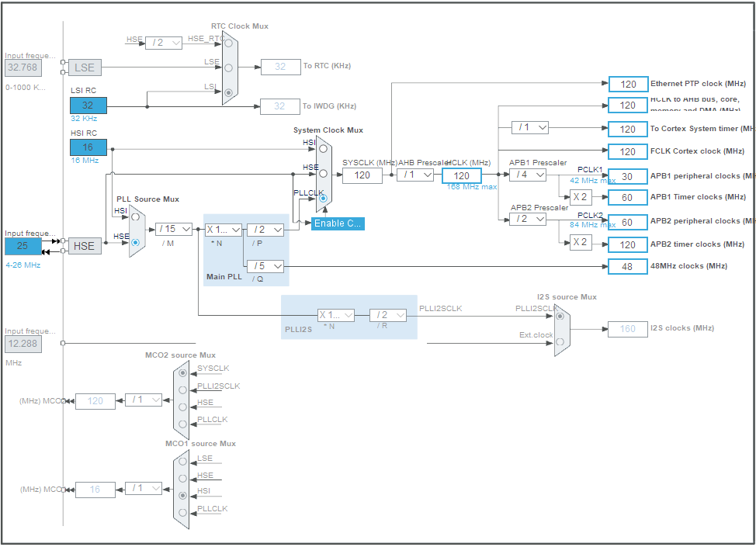Click the APB1 timer X 2 multiplier box

point(581,197)
